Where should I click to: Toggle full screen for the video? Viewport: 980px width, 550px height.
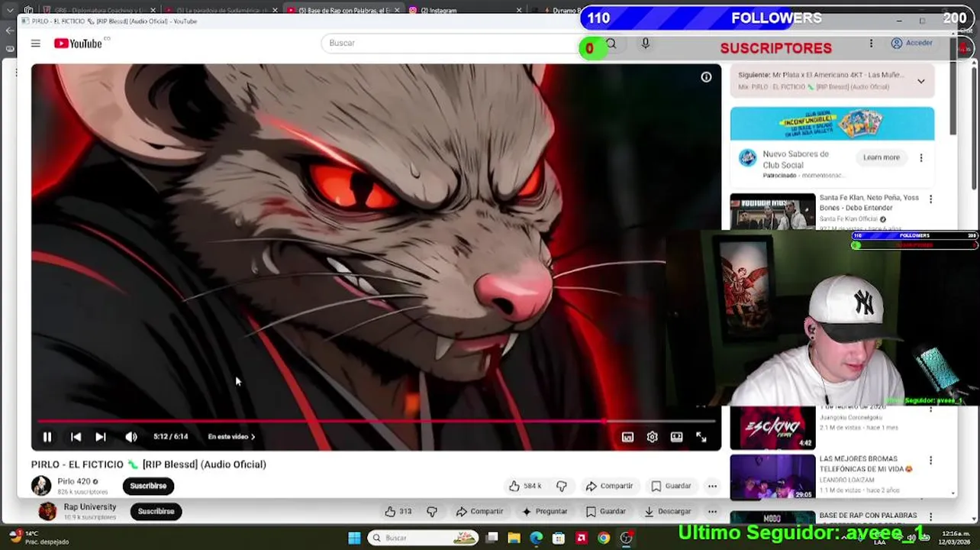[701, 437]
